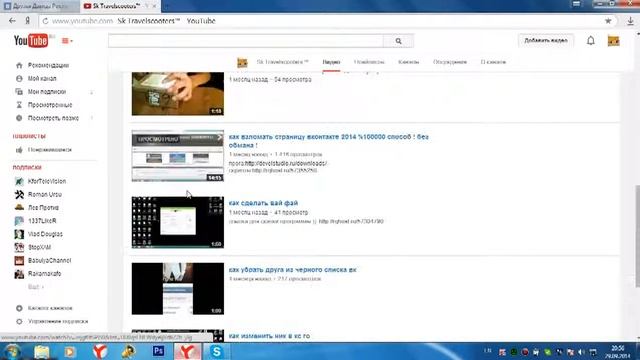Screen dimensions: 640x360
Task: Open Рекомендации in the sidebar
Action: click(48, 65)
